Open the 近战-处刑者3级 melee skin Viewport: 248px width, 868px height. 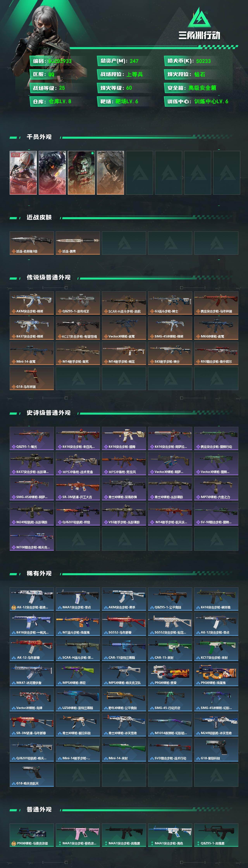click(x=32, y=243)
